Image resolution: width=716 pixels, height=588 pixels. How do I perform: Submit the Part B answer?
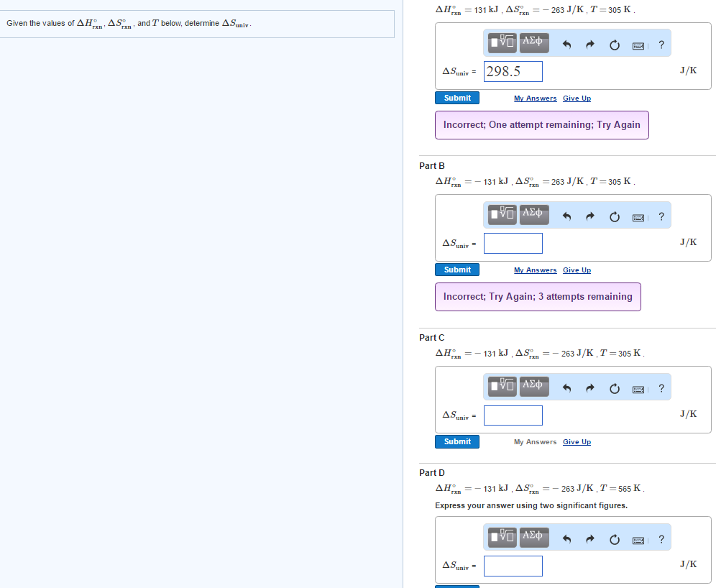(456, 270)
